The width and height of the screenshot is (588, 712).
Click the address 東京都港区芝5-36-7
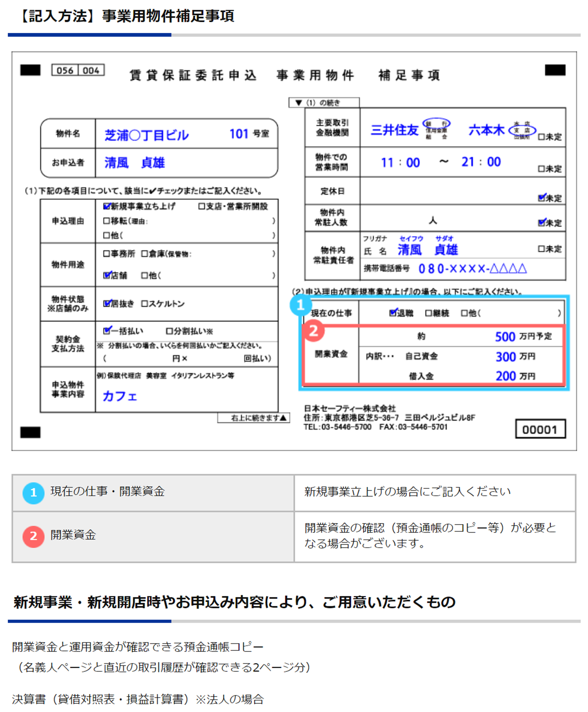[361, 417]
